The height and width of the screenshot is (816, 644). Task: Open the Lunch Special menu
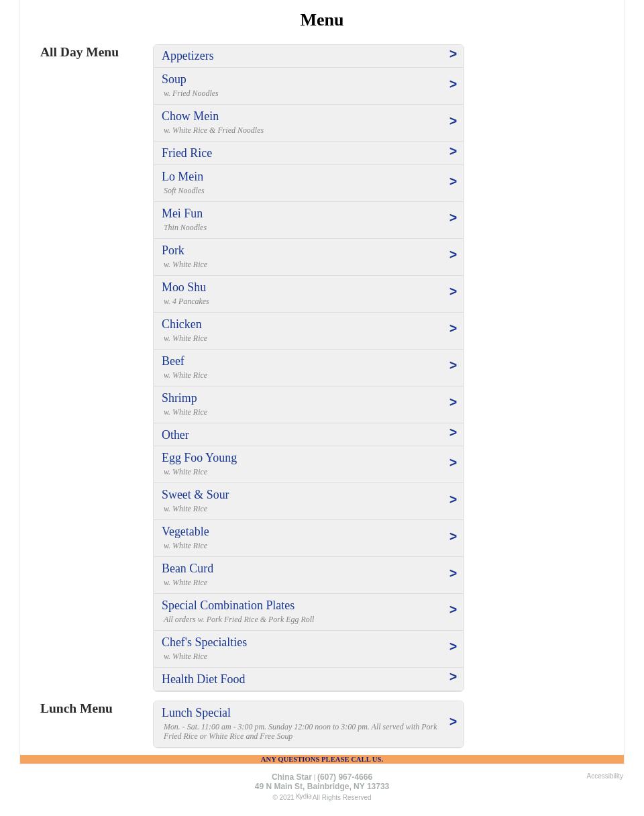pos(196,713)
